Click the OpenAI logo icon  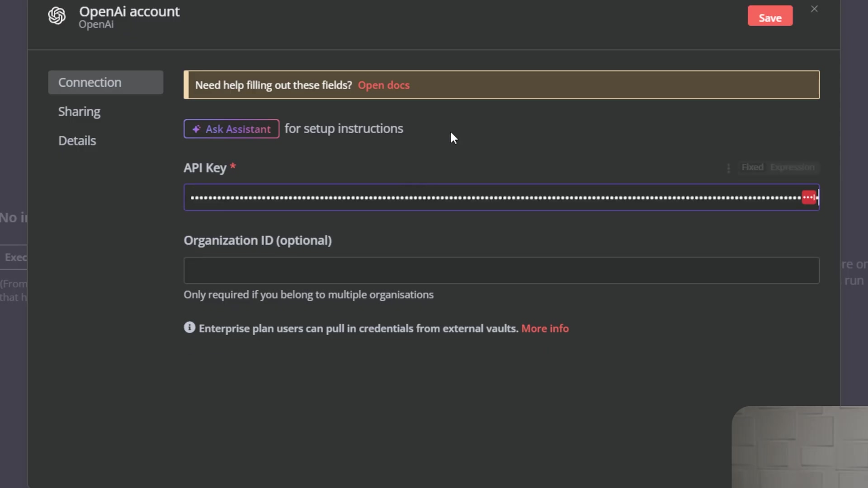[57, 16]
